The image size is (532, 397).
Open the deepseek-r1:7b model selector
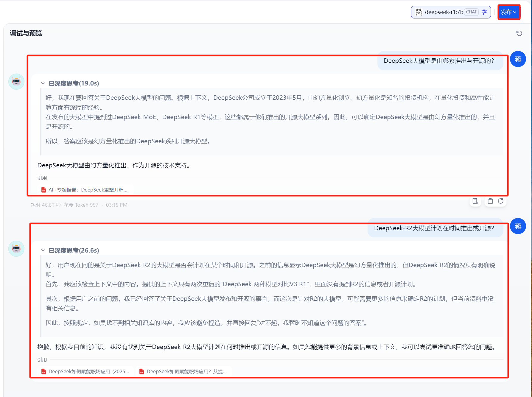[451, 12]
